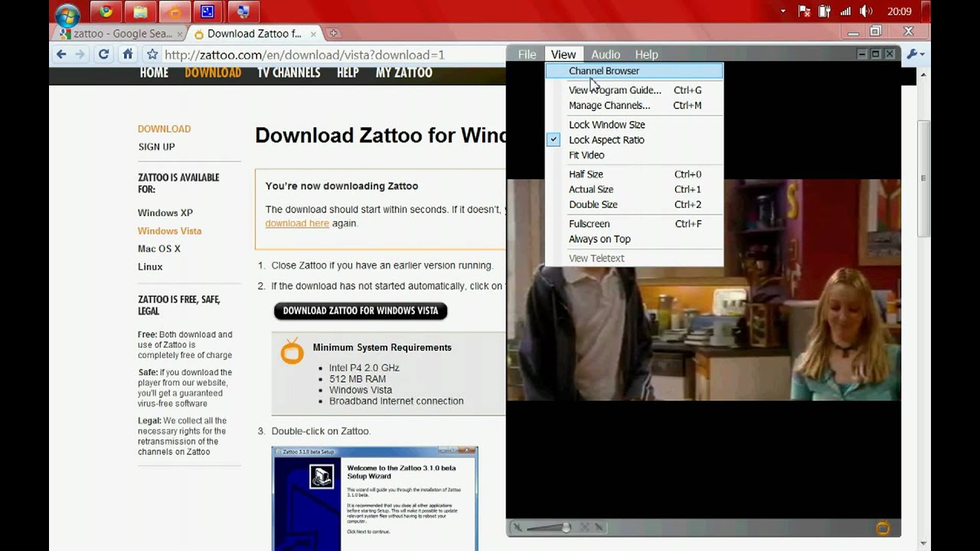Screen dimensions: 980x551
Task: Enter Fullscreen from View menu
Action: 634,224
